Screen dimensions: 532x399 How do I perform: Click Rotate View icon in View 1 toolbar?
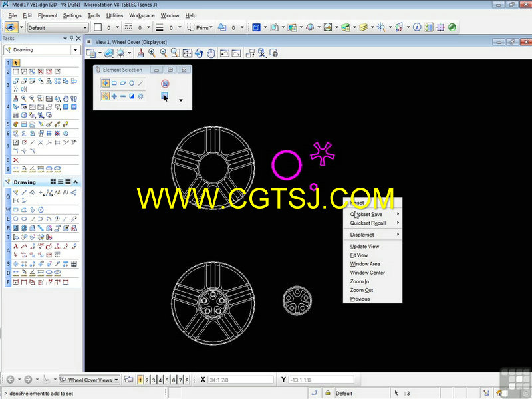199,53
